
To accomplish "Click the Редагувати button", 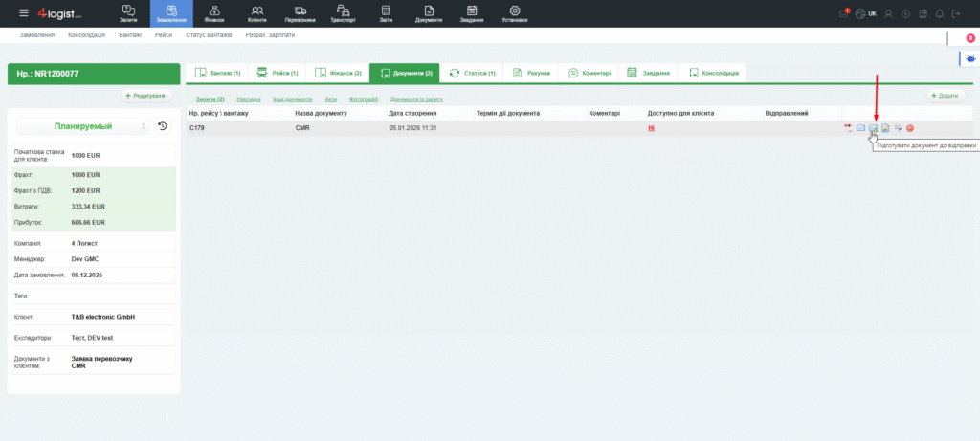I will [145, 96].
